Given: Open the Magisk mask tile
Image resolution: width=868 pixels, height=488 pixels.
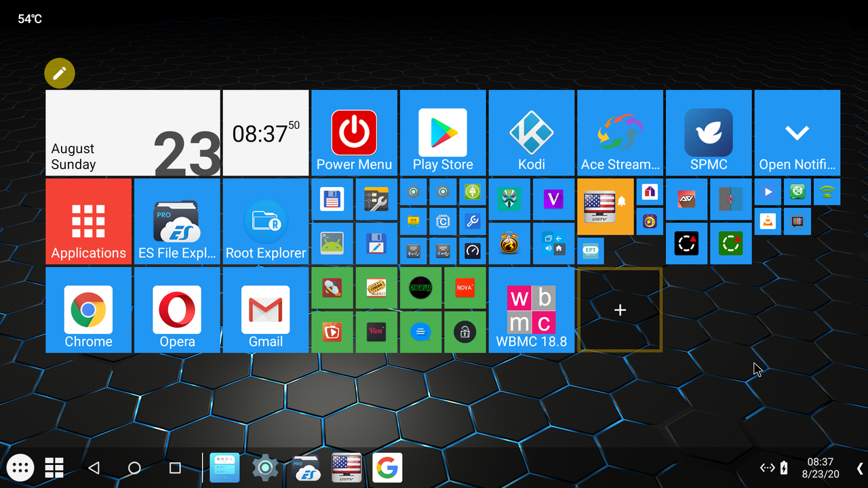Looking at the screenshot, I should pos(509,199).
